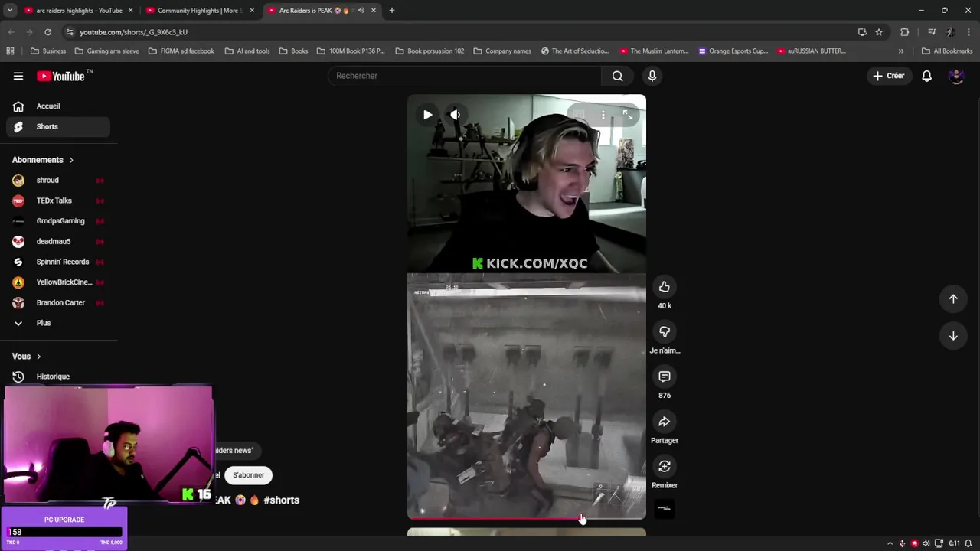Open the account avatar menu
The width and height of the screenshot is (980, 551).
coord(955,76)
